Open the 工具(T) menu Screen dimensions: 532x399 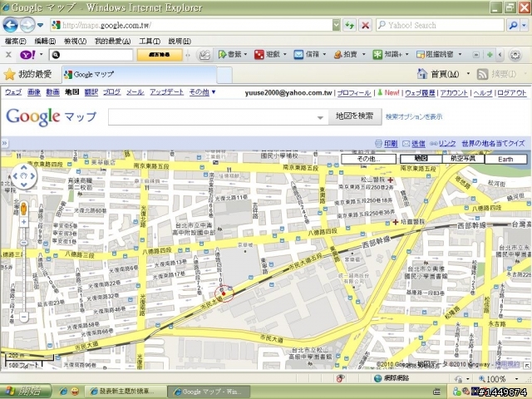click(x=150, y=41)
